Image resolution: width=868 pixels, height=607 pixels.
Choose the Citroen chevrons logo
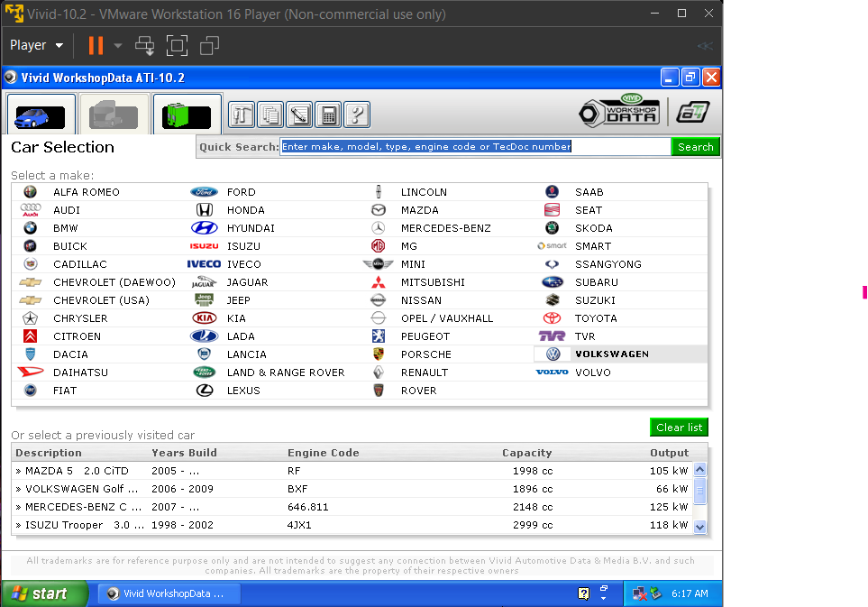pos(31,336)
